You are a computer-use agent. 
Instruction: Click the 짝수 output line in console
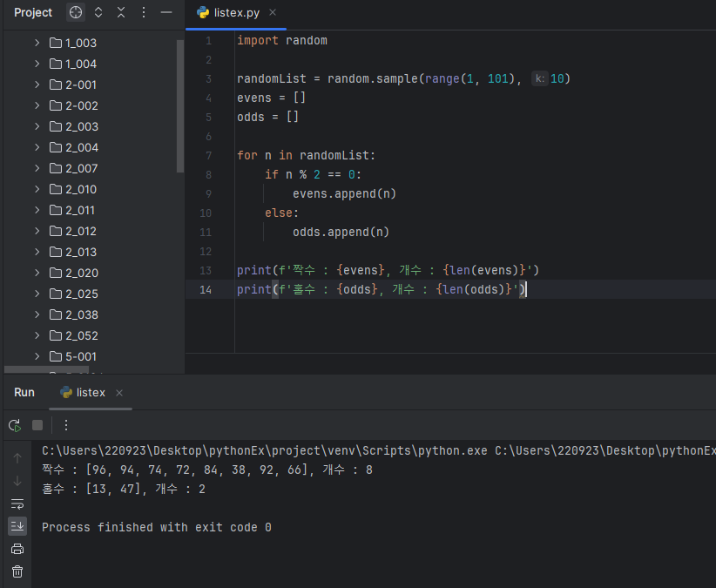[206, 470]
